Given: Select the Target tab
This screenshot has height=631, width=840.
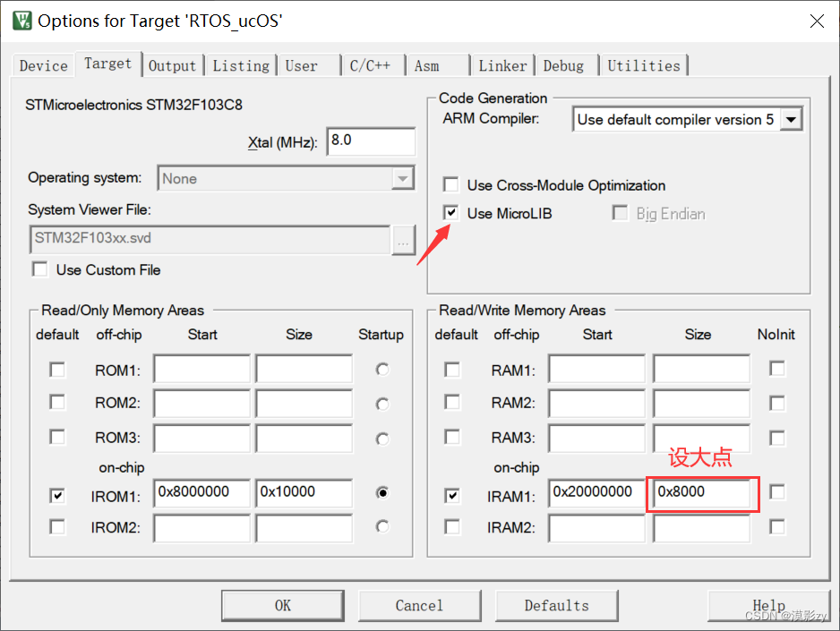Looking at the screenshot, I should 108,64.
